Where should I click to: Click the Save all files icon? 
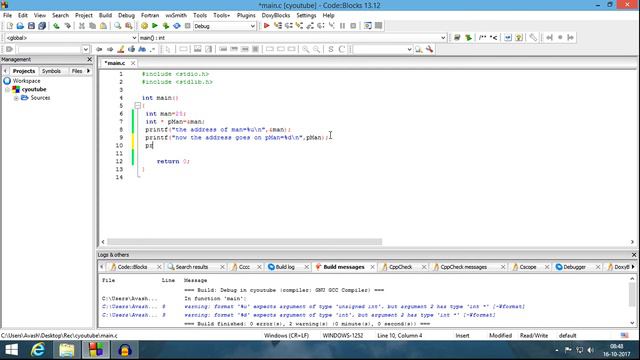pyautogui.click(x=42, y=26)
